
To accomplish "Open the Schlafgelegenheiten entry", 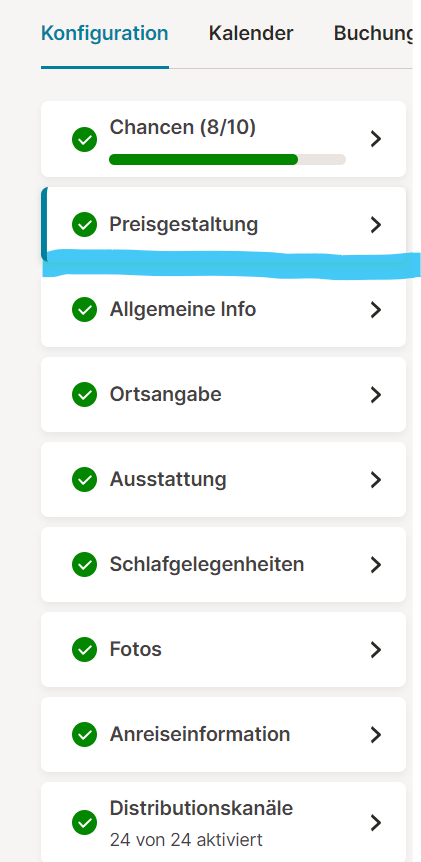I will (224, 565).
